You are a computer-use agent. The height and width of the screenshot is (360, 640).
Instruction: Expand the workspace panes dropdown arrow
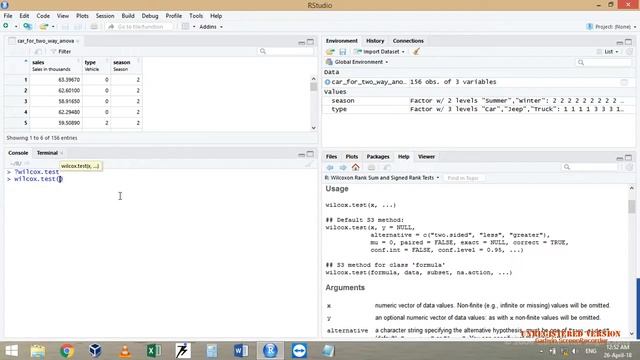pyautogui.click(x=194, y=27)
